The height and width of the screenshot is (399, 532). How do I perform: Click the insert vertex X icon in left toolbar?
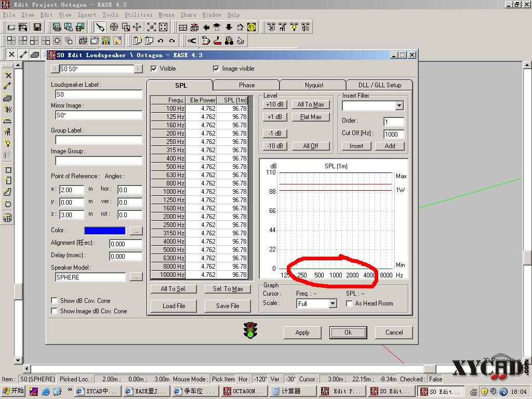coord(7,75)
